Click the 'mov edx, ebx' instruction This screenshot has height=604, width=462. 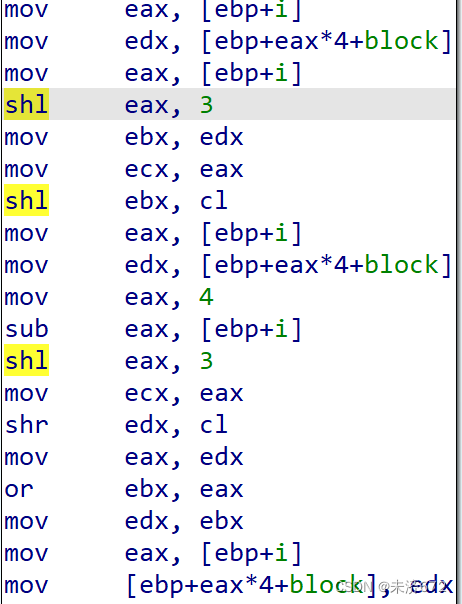click(x=124, y=521)
